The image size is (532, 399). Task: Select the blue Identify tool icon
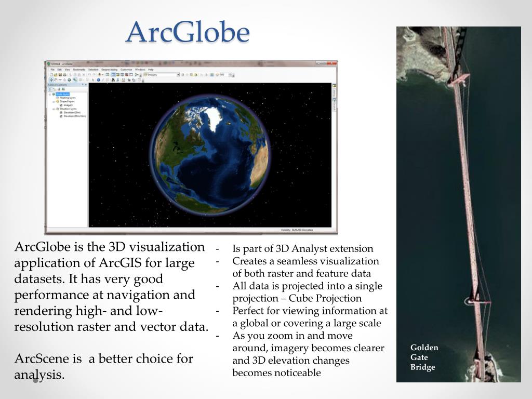coord(98,80)
